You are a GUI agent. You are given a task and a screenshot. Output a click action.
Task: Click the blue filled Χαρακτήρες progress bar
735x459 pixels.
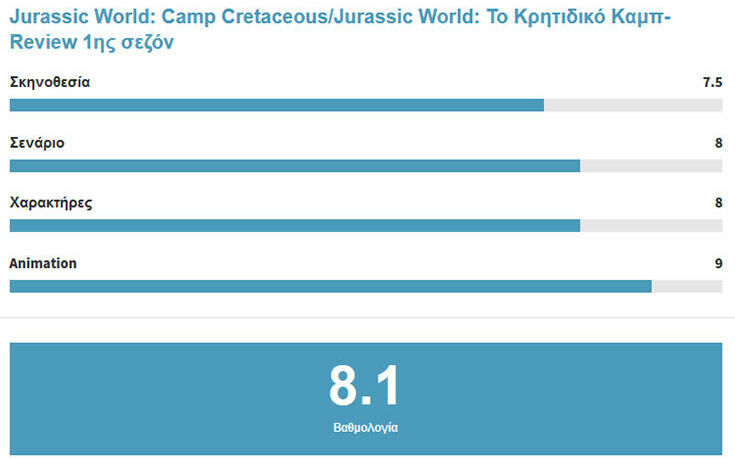pyautogui.click(x=294, y=226)
